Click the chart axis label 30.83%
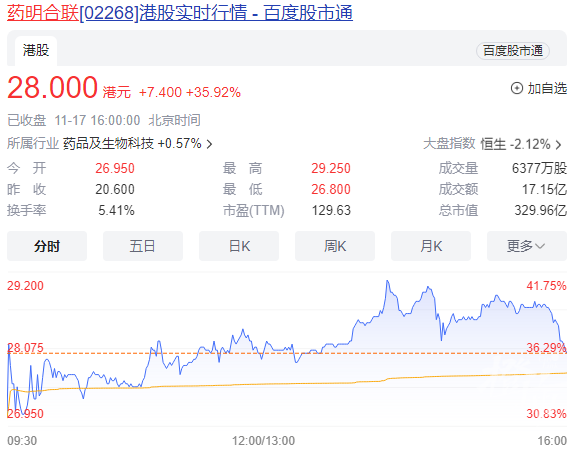The image size is (585, 450). click(547, 413)
